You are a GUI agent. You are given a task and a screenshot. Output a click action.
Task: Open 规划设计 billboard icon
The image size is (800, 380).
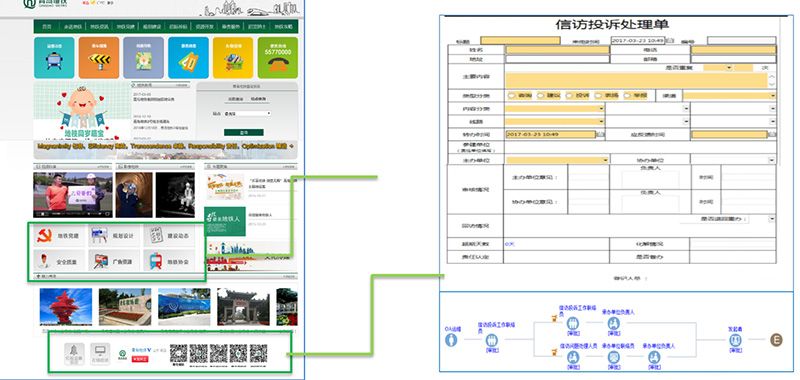tap(99, 235)
